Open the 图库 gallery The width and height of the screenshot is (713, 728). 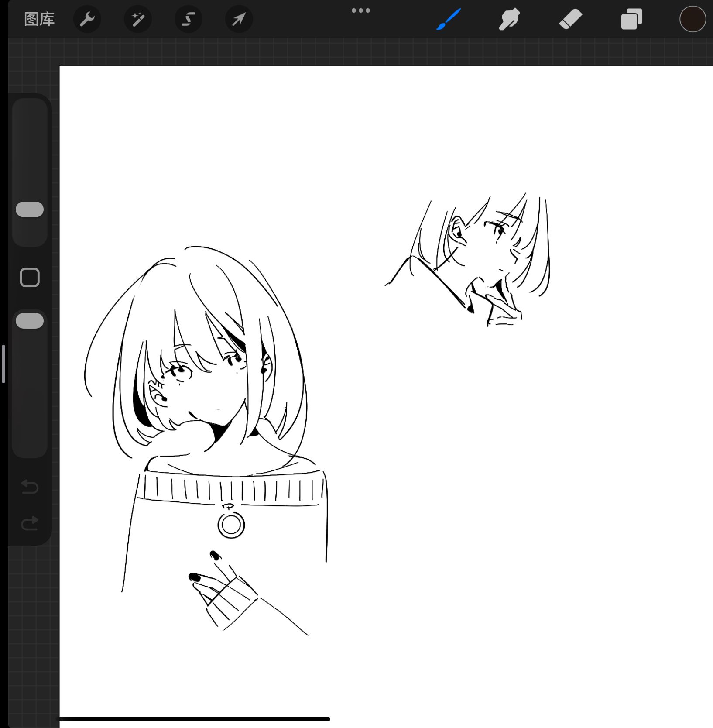39,19
